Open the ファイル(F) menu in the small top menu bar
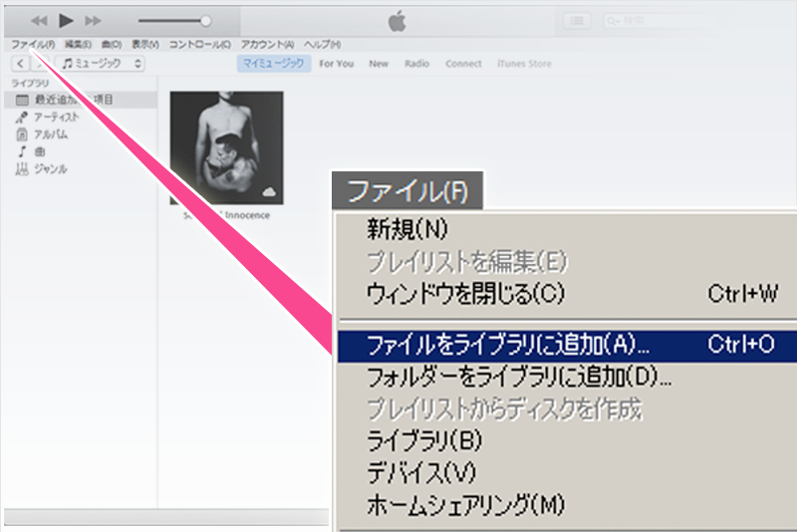Image resolution: width=797 pixels, height=532 pixels. point(33,45)
